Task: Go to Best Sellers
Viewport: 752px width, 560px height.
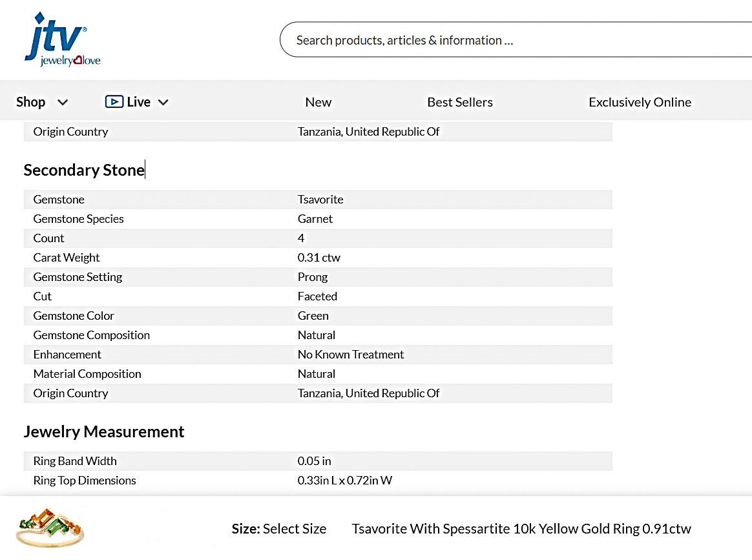Action: pyautogui.click(x=460, y=102)
